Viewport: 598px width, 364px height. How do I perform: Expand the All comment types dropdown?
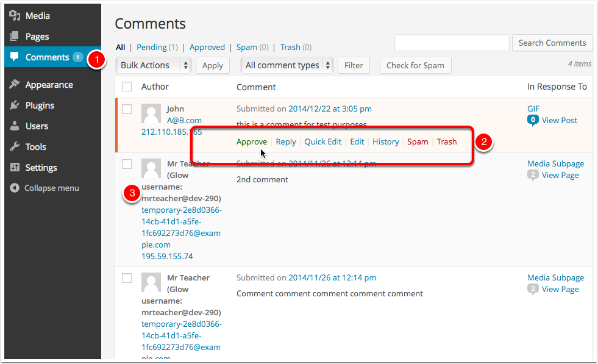[287, 65]
